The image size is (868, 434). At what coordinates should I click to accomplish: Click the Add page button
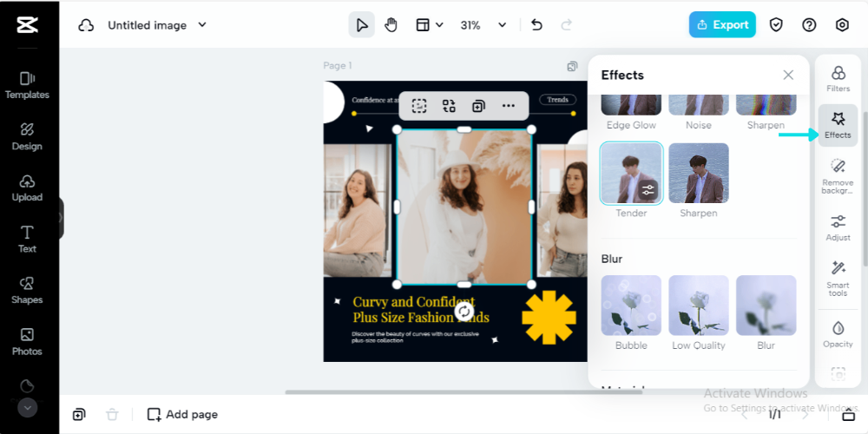[x=182, y=414]
